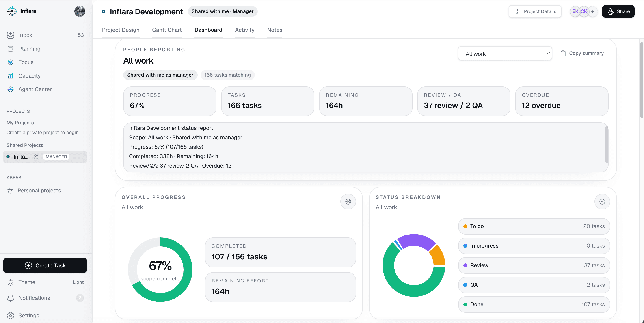
Task: Click the MANAGER role badge
Action: [56, 157]
